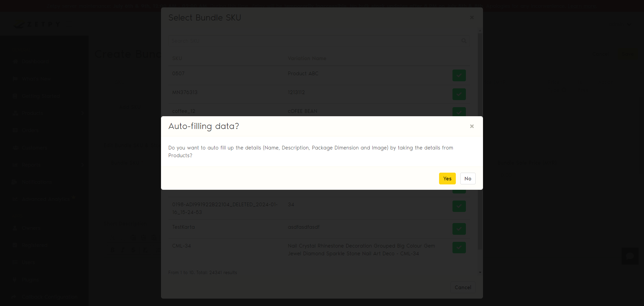The width and height of the screenshot is (644, 306).
Task: Click the 'Total: 24341 results' pagination text
Action: point(216,272)
